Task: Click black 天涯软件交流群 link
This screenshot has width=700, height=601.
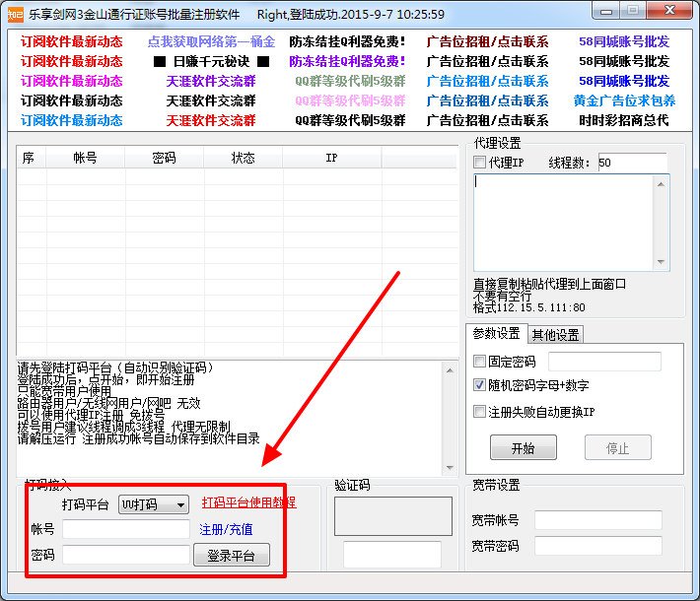Action: pos(211,100)
